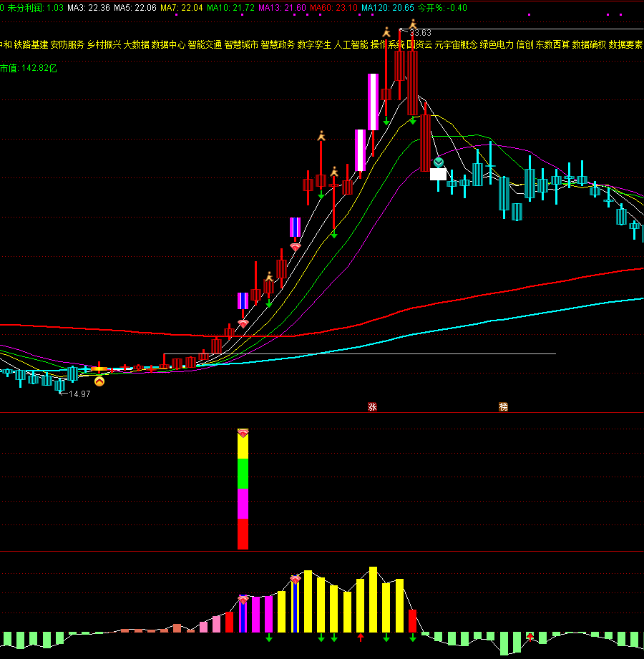
Task: Click the MA60 indicator label
Action: (x=333, y=8)
